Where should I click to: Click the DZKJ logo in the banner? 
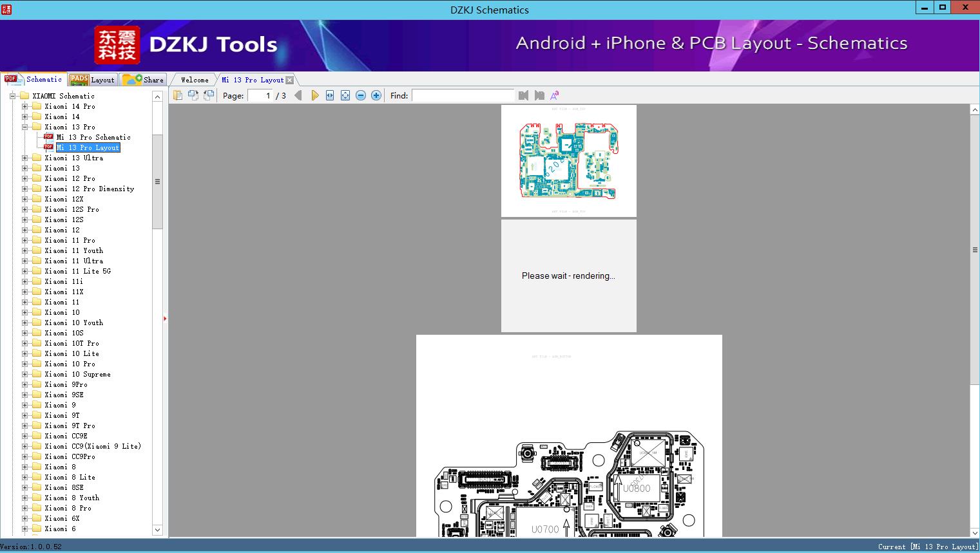point(117,45)
